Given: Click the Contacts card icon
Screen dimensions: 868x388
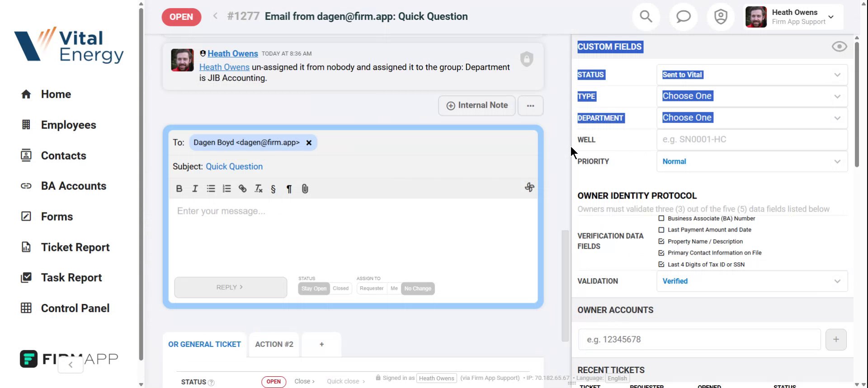Looking at the screenshot, I should tap(26, 155).
